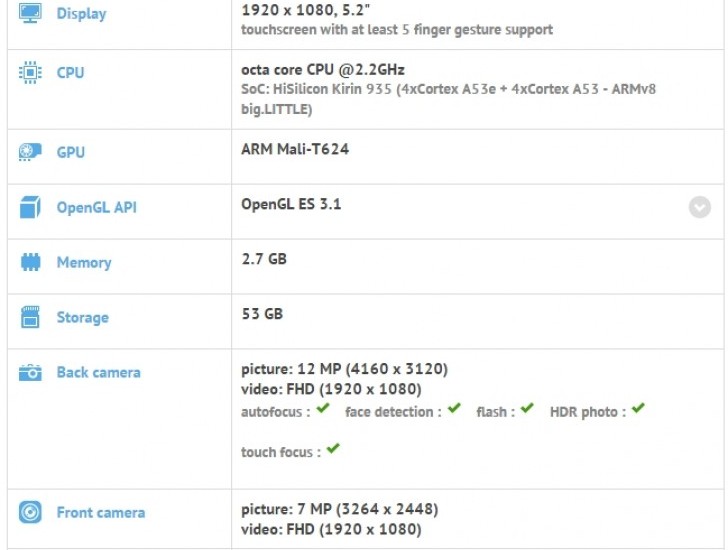The width and height of the screenshot is (728, 550).
Task: Click the ARM Mali-T624 GPU value
Action: coord(295,149)
